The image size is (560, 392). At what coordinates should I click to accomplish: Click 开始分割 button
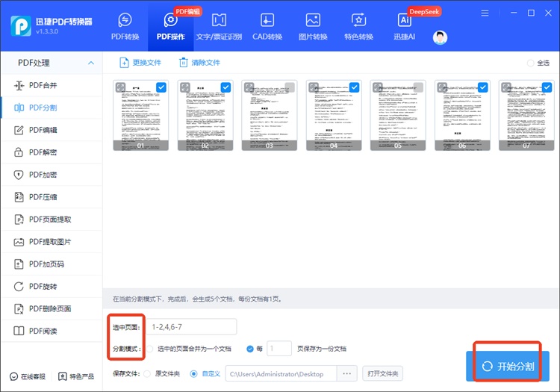pos(508,367)
